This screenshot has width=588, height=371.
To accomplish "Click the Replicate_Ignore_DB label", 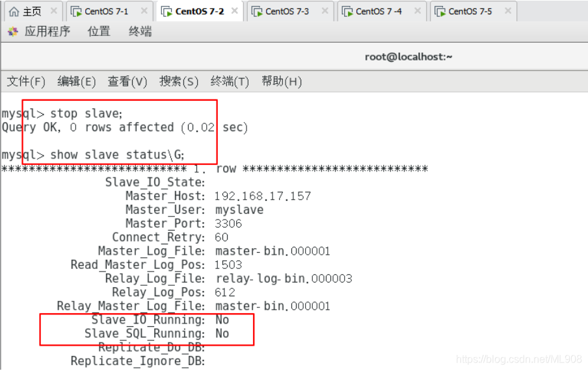I will coord(138,361).
